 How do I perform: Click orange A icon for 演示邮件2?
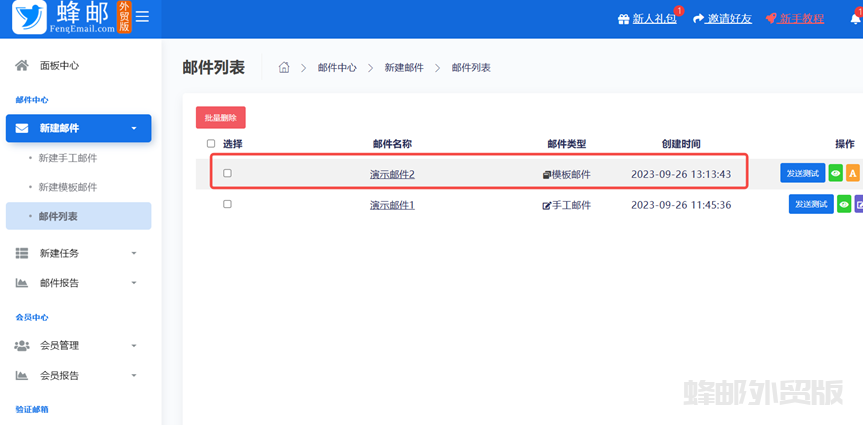852,173
